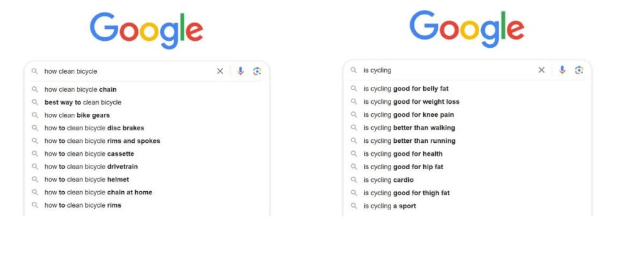
Task: Select the 'is cycling cardio' suggestion
Action: pyautogui.click(x=389, y=180)
